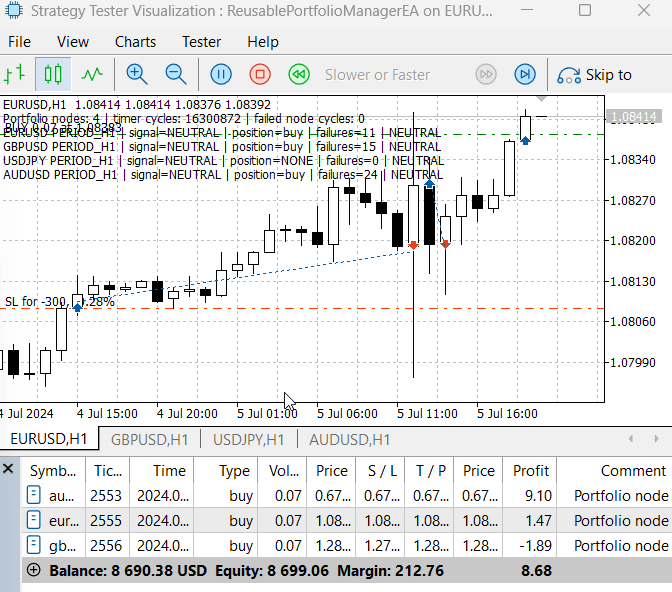Zoom out of the chart
This screenshot has width=672, height=592.
click(x=176, y=75)
